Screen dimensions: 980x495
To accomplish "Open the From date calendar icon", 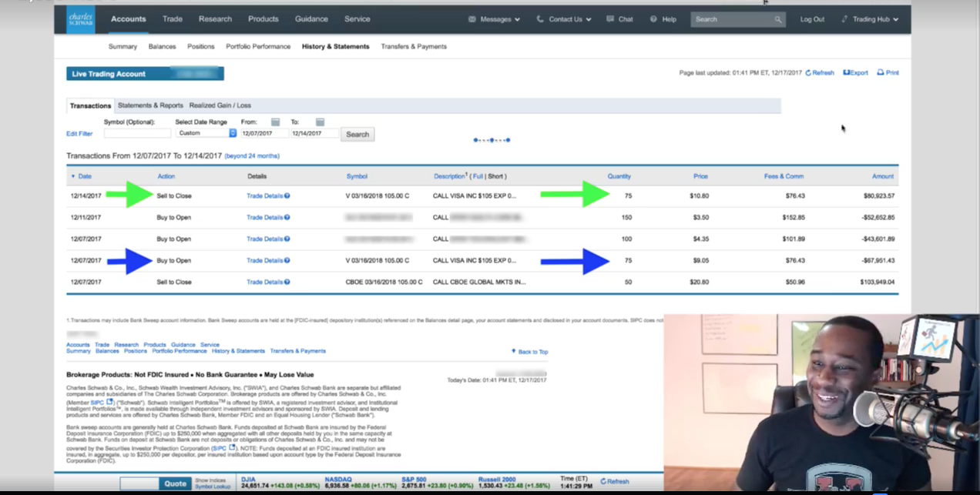I will pyautogui.click(x=275, y=122).
